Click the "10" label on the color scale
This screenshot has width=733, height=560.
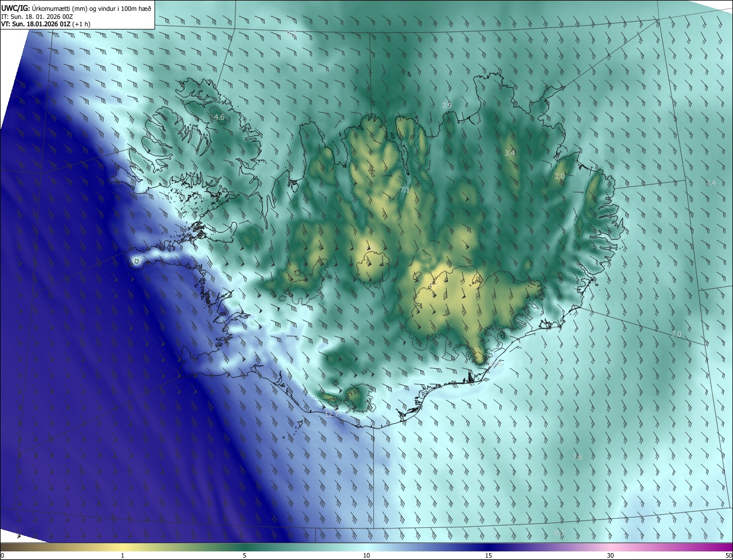coord(366,555)
